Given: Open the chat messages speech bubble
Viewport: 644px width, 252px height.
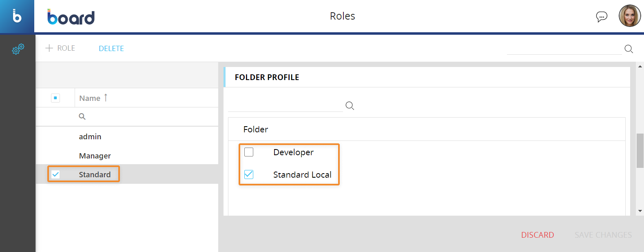Looking at the screenshot, I should pyautogui.click(x=601, y=16).
